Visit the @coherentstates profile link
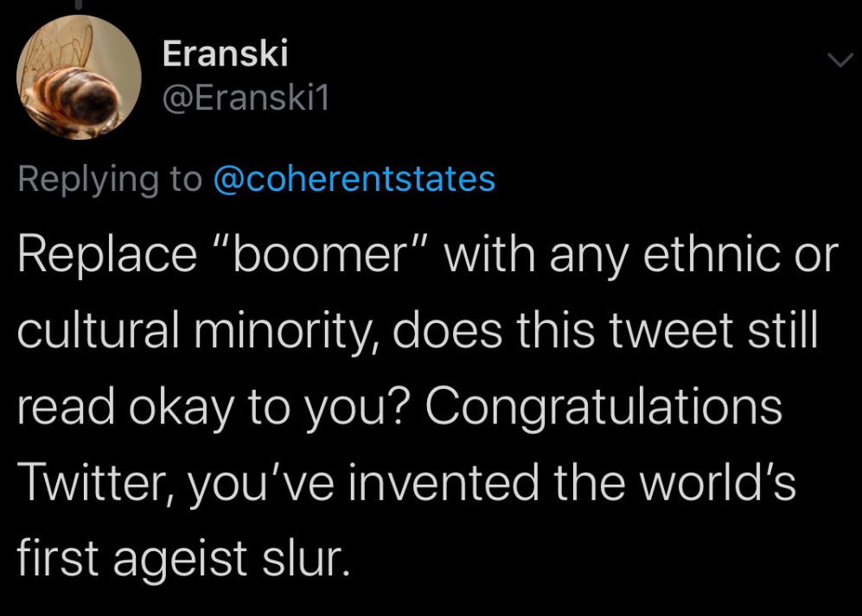862x616 pixels. point(354,180)
